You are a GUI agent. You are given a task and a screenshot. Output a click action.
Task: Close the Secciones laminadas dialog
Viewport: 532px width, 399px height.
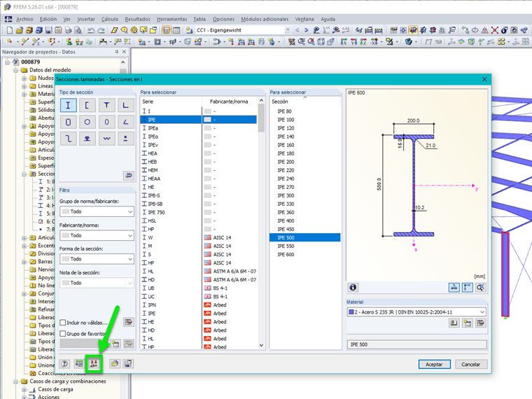pyautogui.click(x=484, y=79)
